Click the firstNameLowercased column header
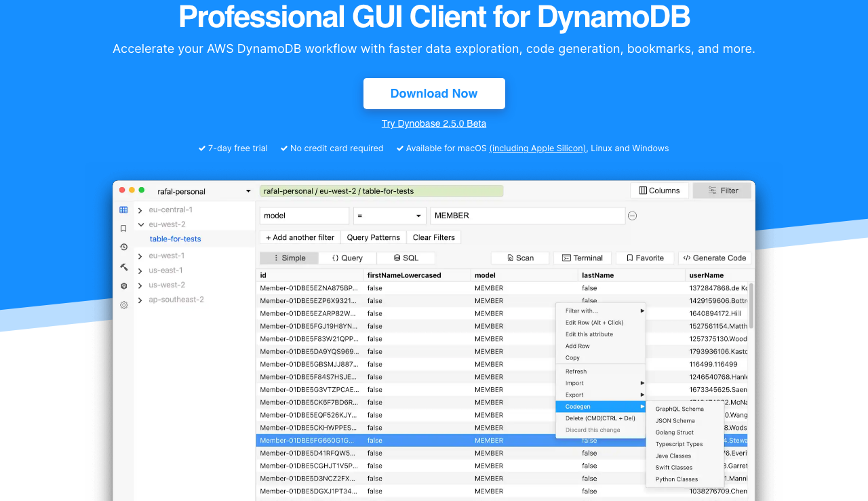The width and height of the screenshot is (868, 501). 417,275
